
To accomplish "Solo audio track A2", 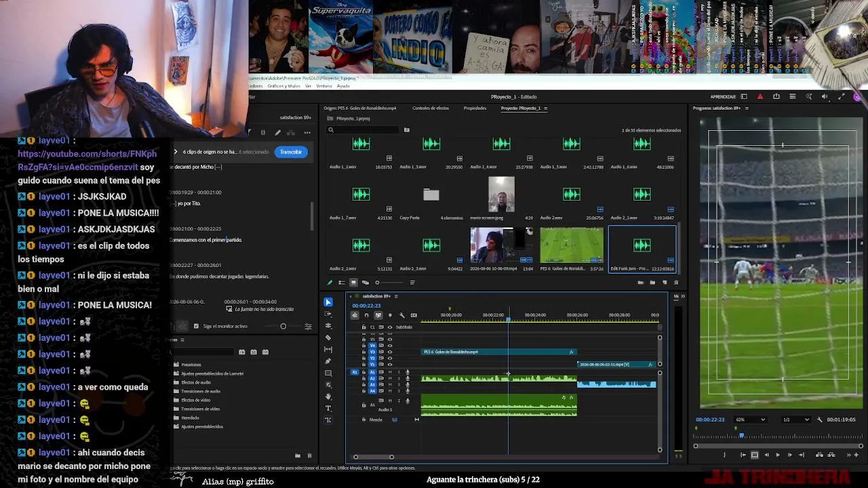I will point(398,378).
